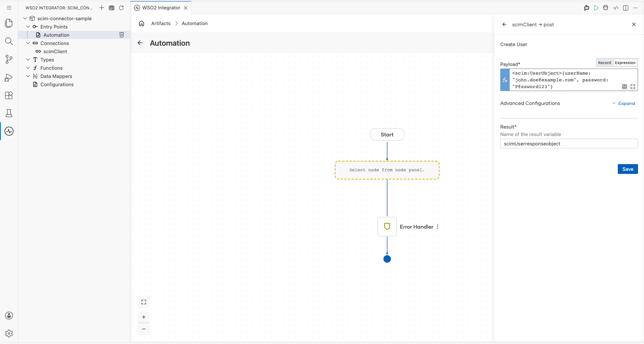644x344 pixels.
Task: Collapse the Entry Points section
Action: (28, 27)
